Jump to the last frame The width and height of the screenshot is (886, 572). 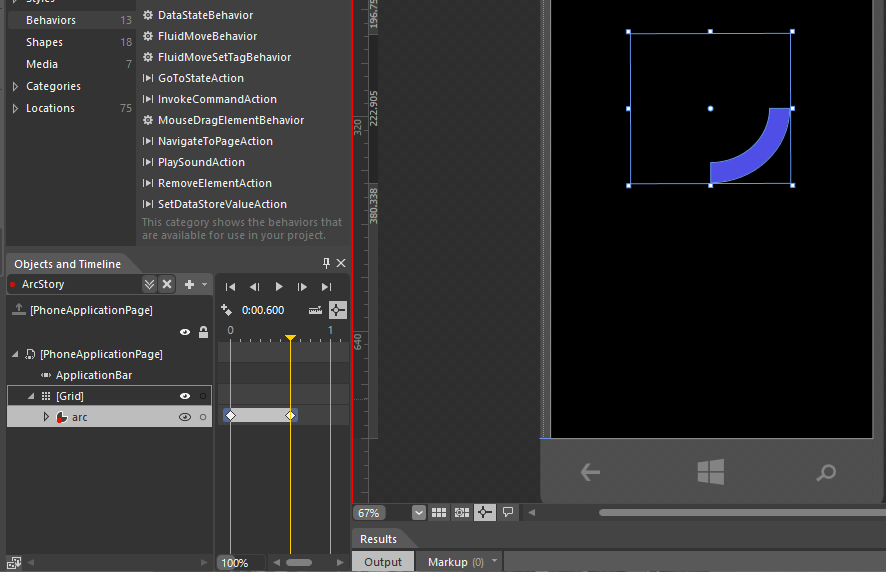click(x=326, y=287)
